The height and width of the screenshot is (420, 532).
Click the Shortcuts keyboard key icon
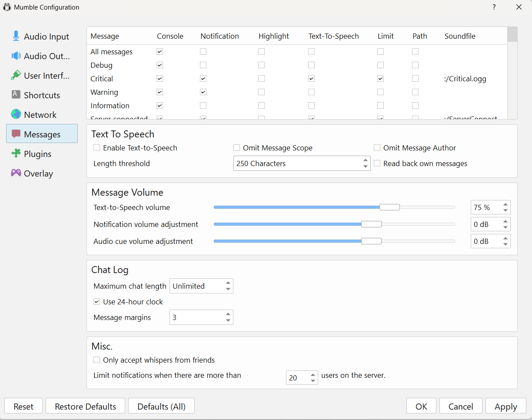point(16,95)
